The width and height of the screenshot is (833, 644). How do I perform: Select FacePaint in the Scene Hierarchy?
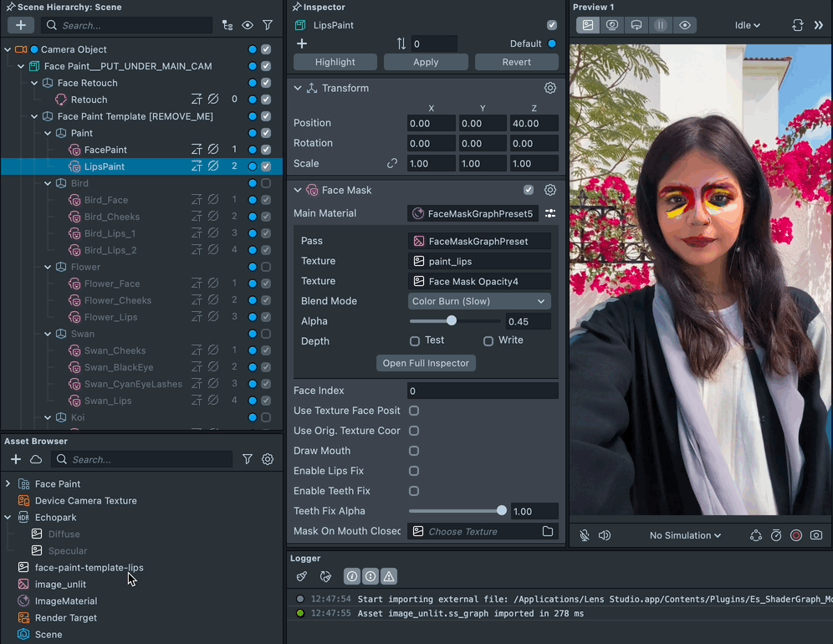(105, 150)
